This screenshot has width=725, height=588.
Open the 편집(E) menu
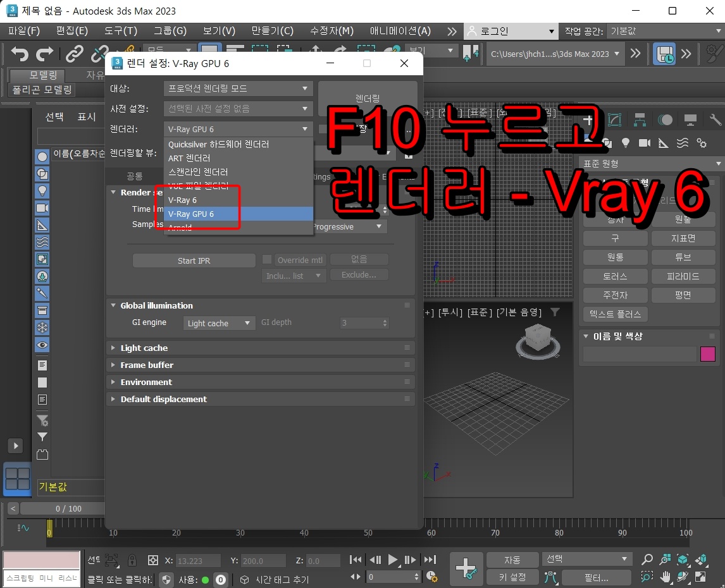(x=71, y=31)
